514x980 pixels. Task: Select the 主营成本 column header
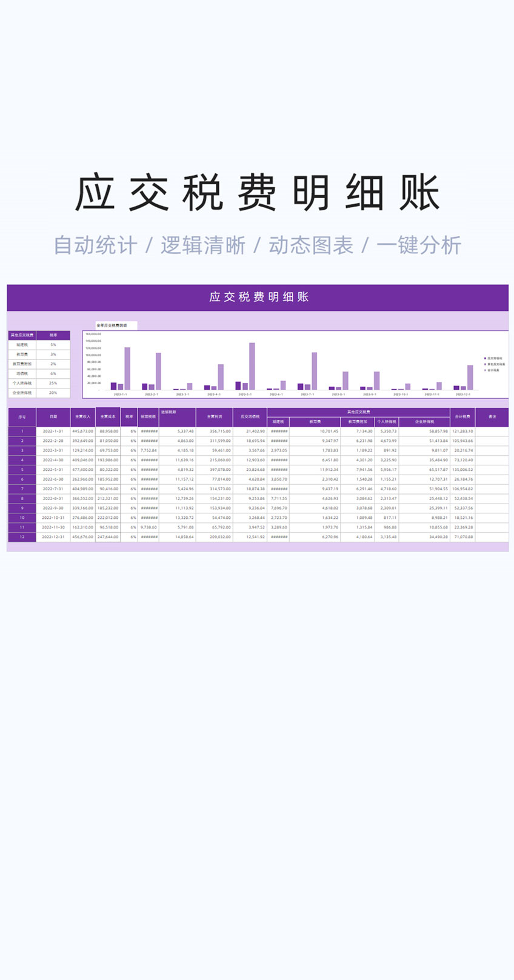pyautogui.click(x=108, y=417)
